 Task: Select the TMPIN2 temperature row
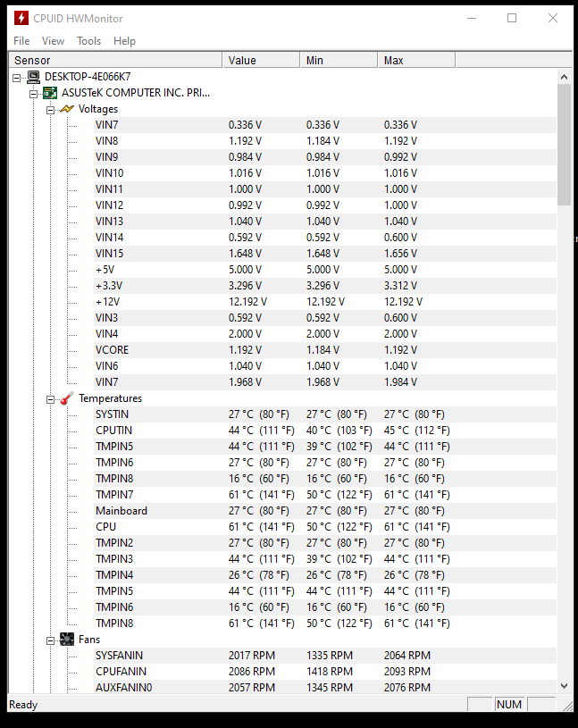[x=324, y=543]
